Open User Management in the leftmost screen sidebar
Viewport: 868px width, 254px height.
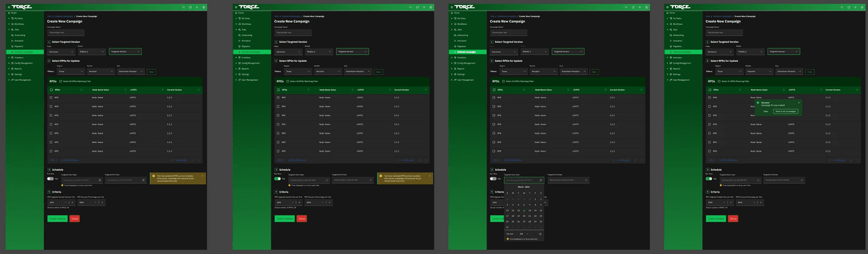click(22, 80)
